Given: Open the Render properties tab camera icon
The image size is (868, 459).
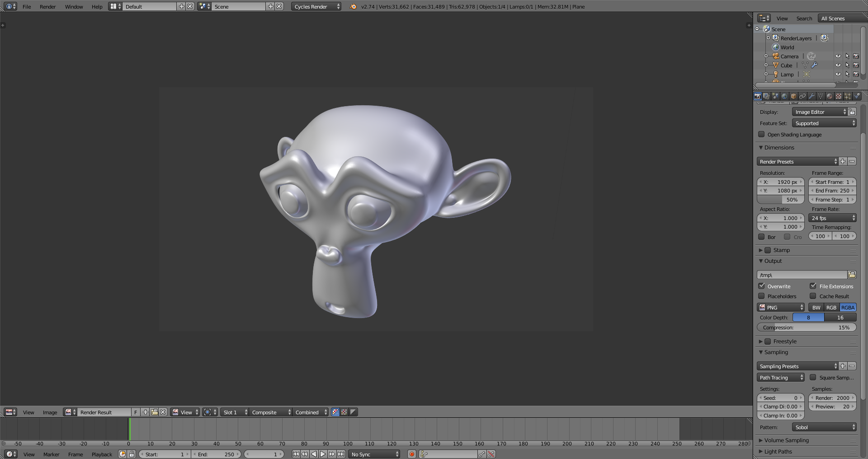Looking at the screenshot, I should coord(758,96).
